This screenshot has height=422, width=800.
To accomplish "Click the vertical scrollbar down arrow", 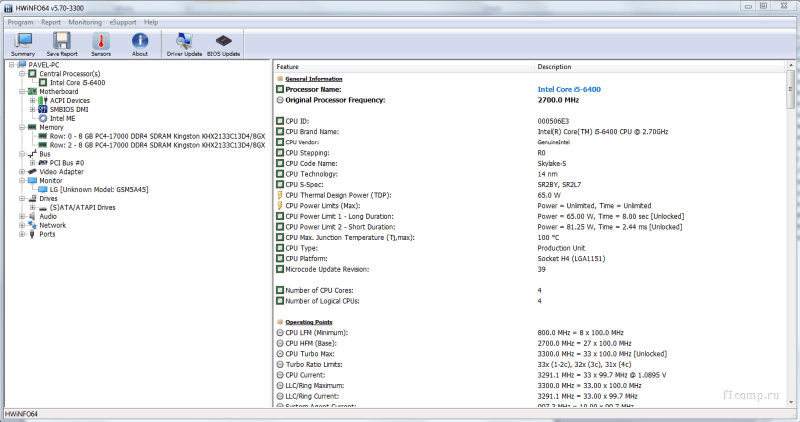I will [792, 400].
